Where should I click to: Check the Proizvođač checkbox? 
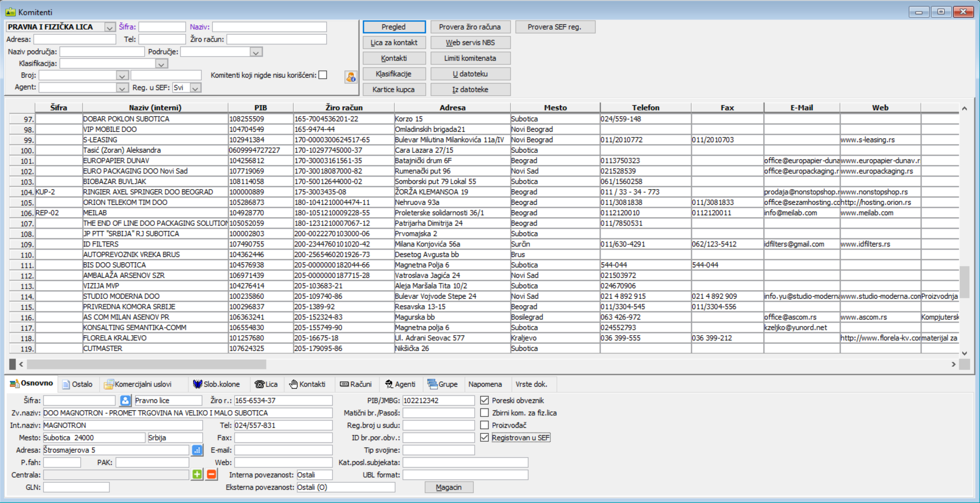(x=484, y=425)
